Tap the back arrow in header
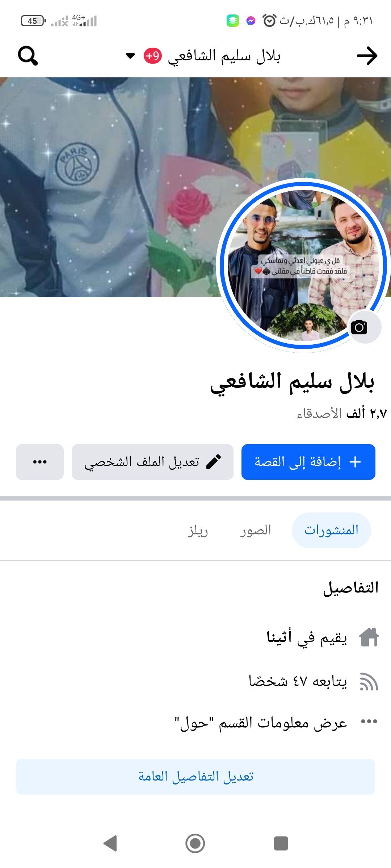 367,56
